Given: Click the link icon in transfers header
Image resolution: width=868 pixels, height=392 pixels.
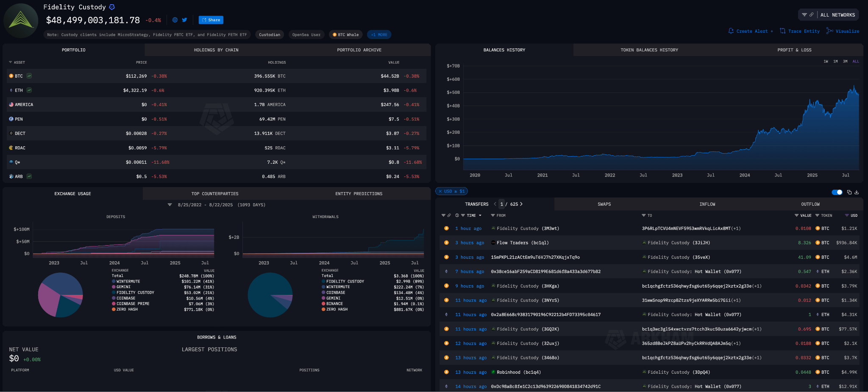Looking at the screenshot, I should pyautogui.click(x=449, y=216).
